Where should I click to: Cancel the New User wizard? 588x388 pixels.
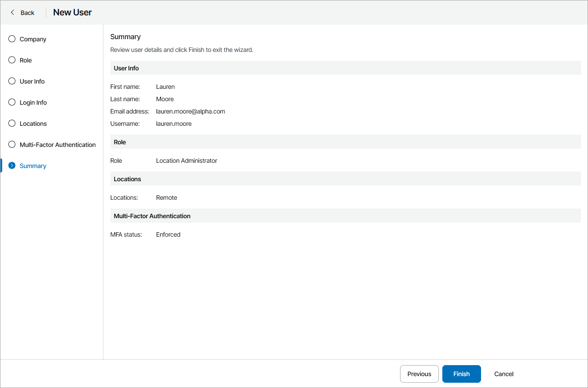pyautogui.click(x=503, y=373)
